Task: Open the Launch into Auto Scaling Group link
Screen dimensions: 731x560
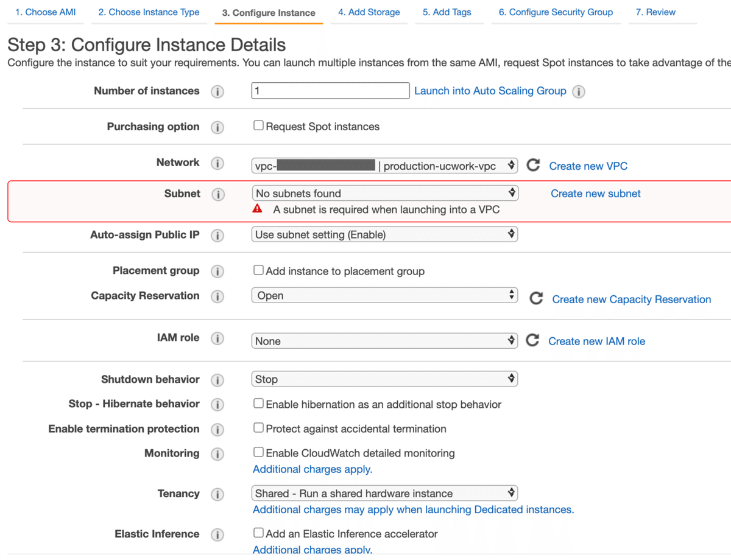Action: click(490, 91)
